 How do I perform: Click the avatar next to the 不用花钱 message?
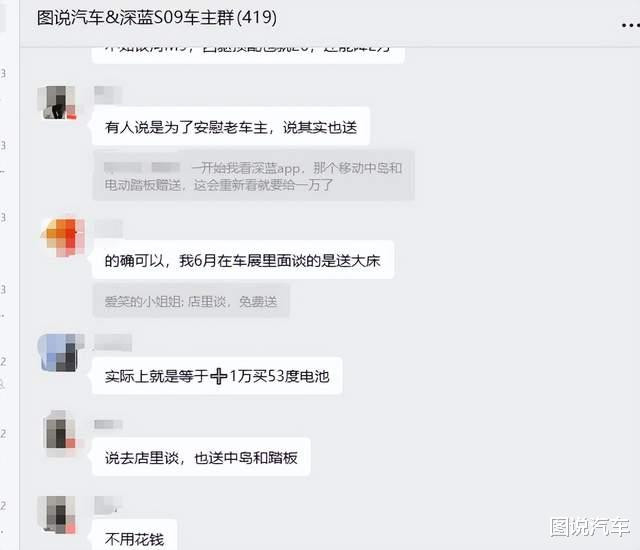click(57, 514)
